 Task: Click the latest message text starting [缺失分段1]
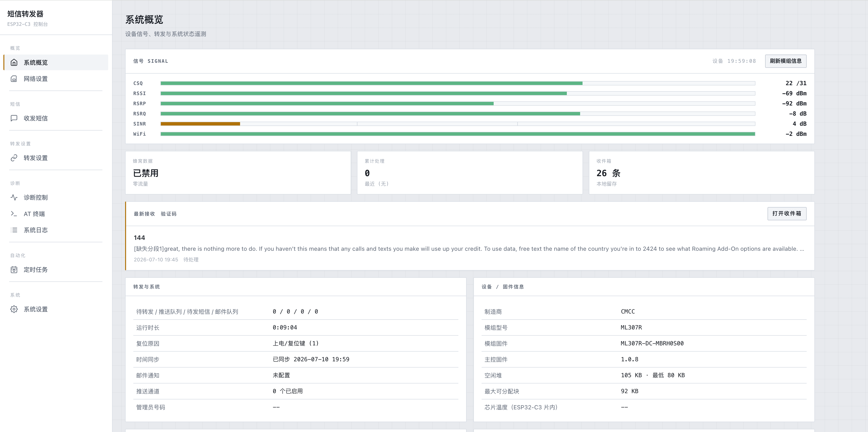(x=469, y=249)
